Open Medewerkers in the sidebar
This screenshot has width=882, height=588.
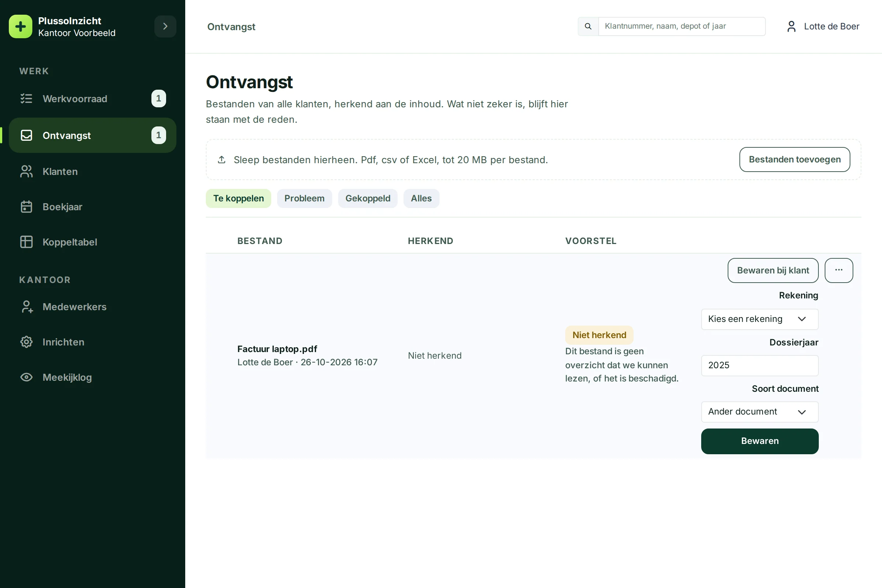(x=93, y=307)
